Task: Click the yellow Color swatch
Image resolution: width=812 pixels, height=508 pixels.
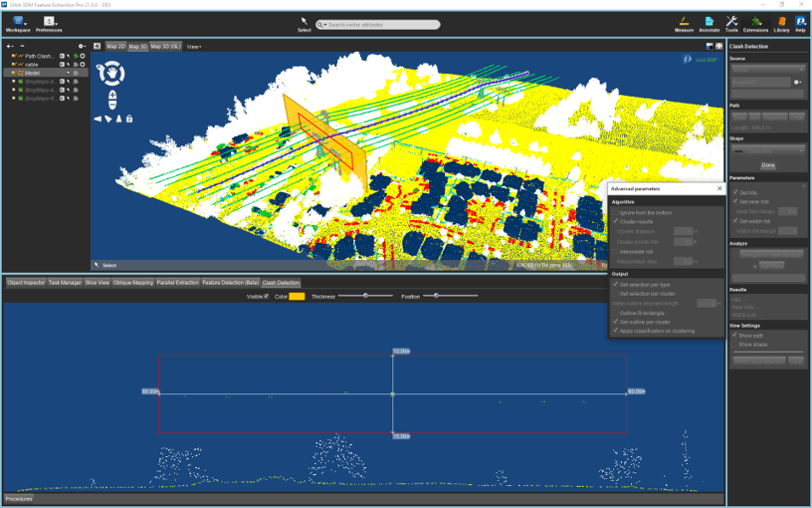Action: pos(297,297)
